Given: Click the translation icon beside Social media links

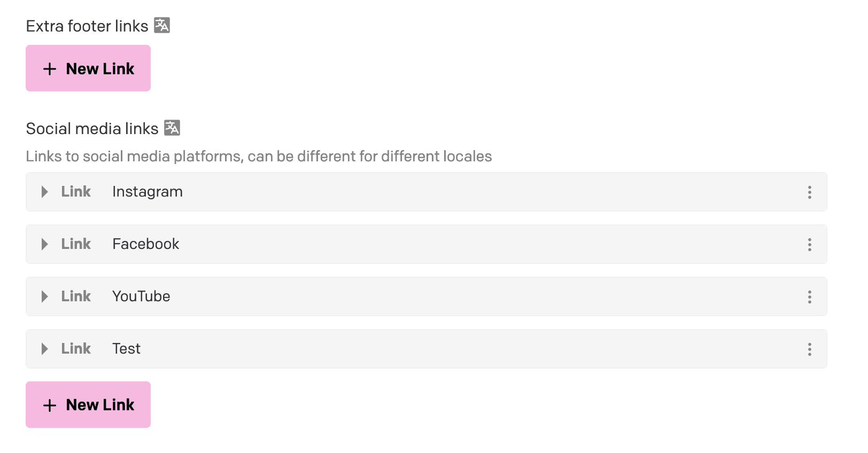Looking at the screenshot, I should [172, 128].
